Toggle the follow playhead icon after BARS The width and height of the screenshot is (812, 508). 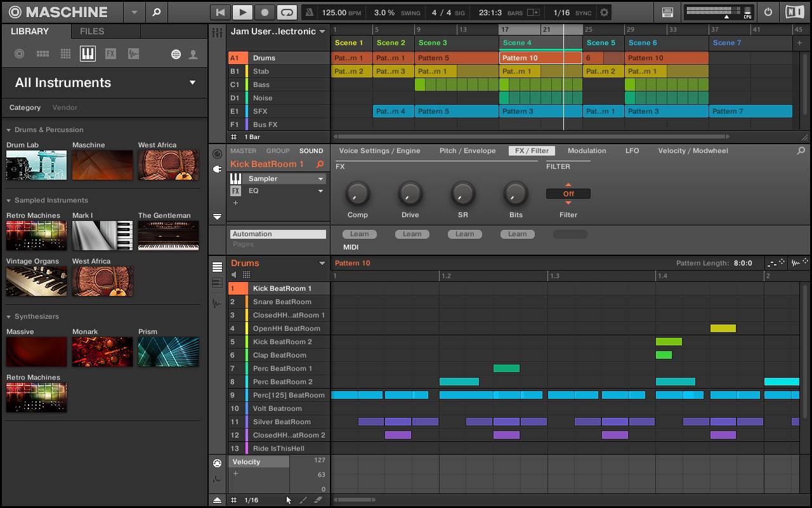click(534, 12)
